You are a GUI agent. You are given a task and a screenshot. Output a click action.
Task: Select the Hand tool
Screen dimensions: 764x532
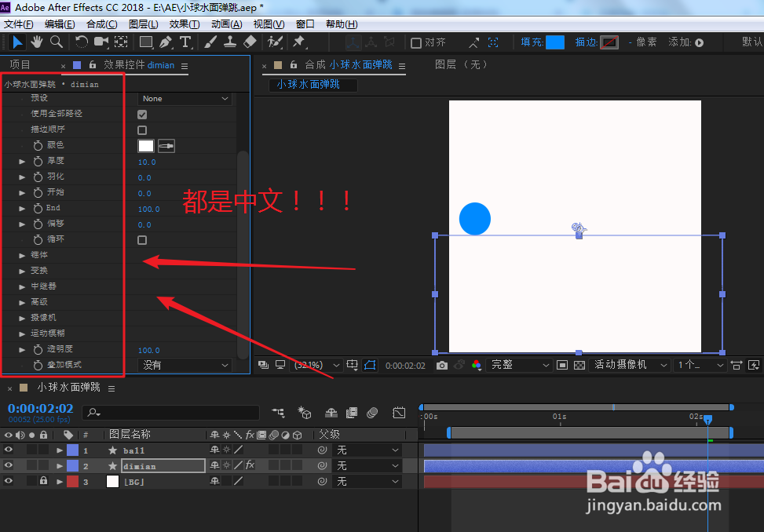37,42
